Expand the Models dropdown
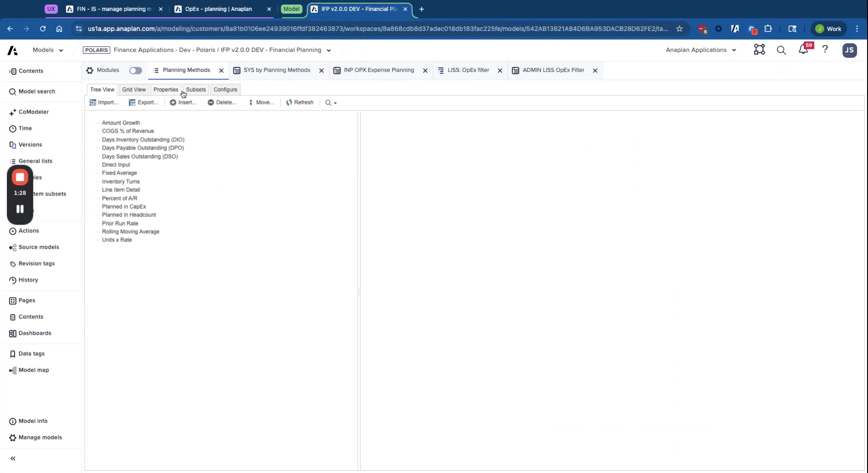868x473 pixels. point(48,50)
